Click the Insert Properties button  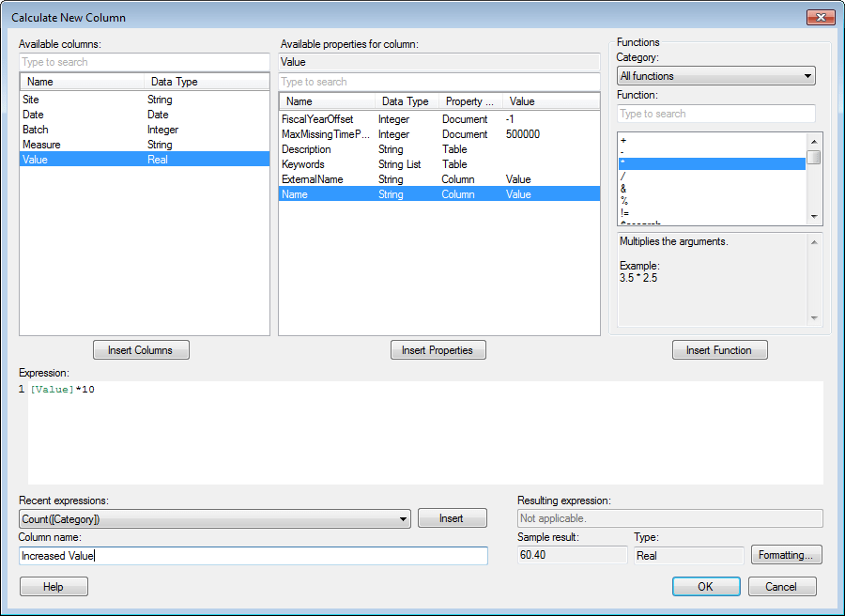click(438, 349)
